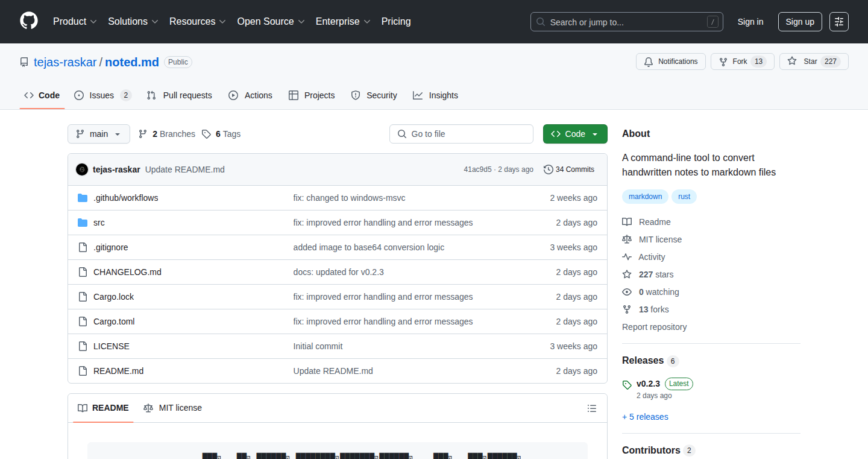Open the noted.md repository link
868x459 pixels.
click(132, 62)
